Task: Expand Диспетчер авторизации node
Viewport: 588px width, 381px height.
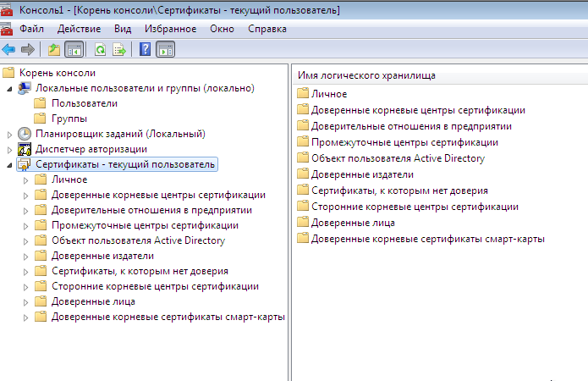Action: coord(10,150)
